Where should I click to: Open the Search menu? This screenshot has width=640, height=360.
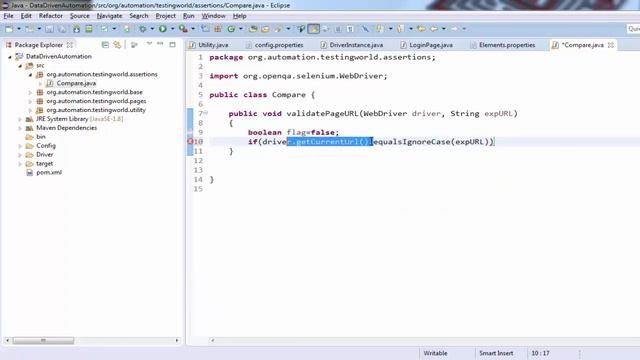139,16
